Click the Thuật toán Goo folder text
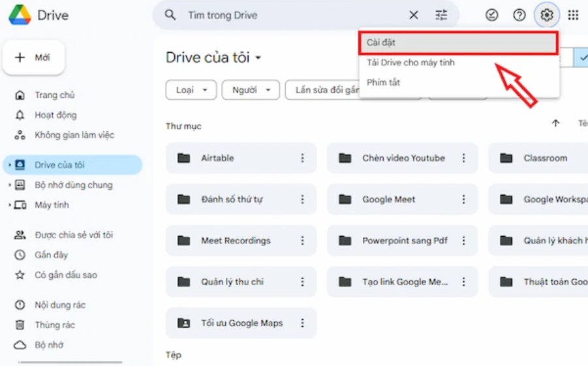The height and width of the screenshot is (366, 588). 556,282
